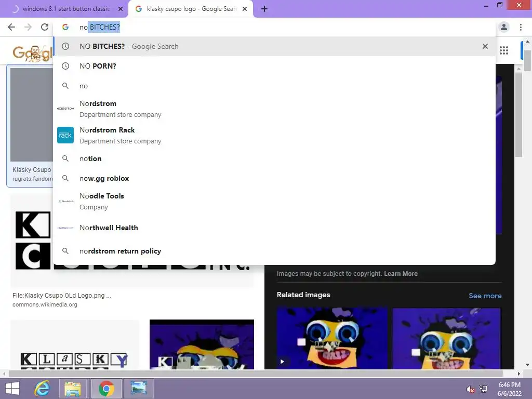The width and height of the screenshot is (532, 399).
Task: Open a new tab with plus button
Action: (x=264, y=9)
